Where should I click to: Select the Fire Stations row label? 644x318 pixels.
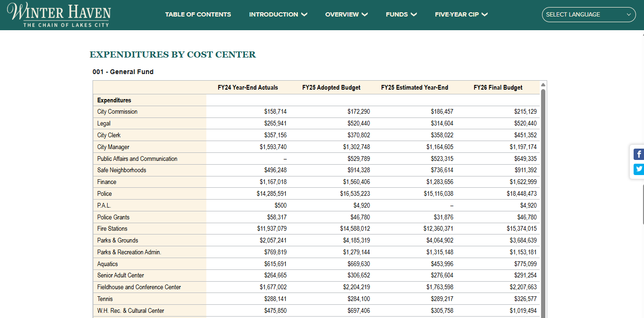112,229
